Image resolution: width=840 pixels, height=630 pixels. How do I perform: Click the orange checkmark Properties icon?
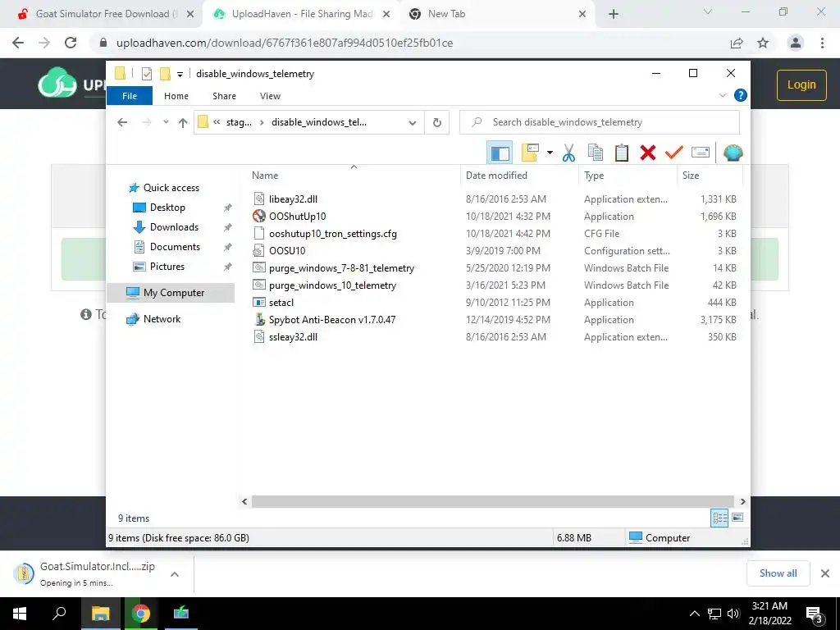point(674,153)
